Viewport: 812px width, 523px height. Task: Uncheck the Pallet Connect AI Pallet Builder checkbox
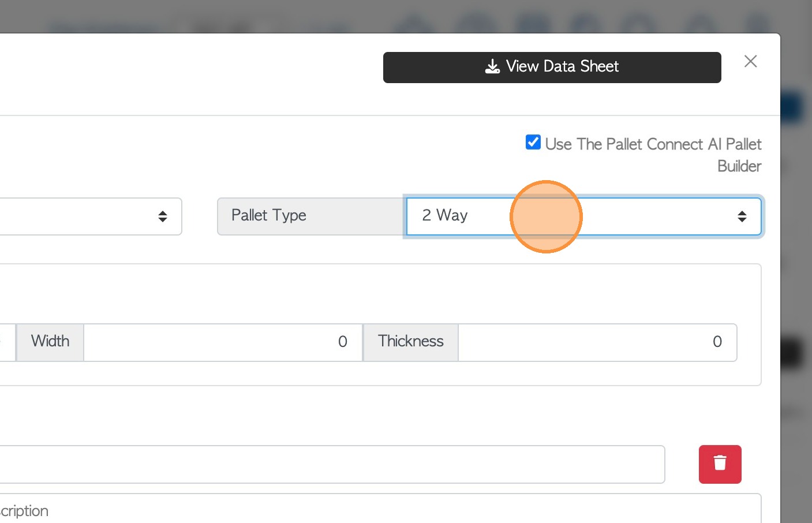(533, 143)
